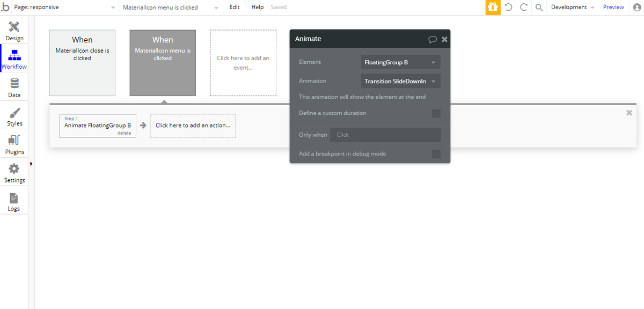This screenshot has width=644, height=309.
Task: Select the MaterialIcon close is clicked event
Action: (82, 63)
